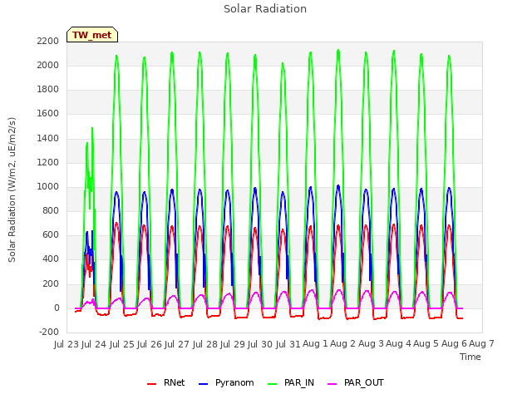Click the blue Pyranom legend swatch
Screen dimensions: 532x399
(x=203, y=384)
